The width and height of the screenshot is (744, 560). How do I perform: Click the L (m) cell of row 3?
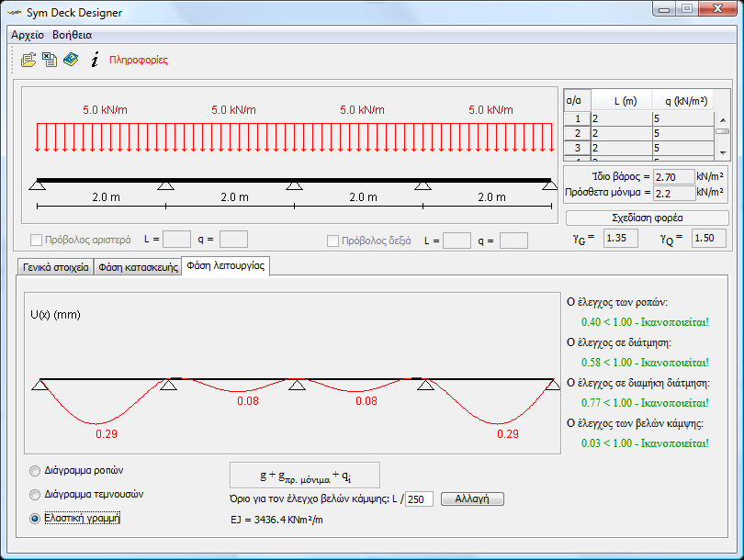pyautogui.click(x=622, y=148)
